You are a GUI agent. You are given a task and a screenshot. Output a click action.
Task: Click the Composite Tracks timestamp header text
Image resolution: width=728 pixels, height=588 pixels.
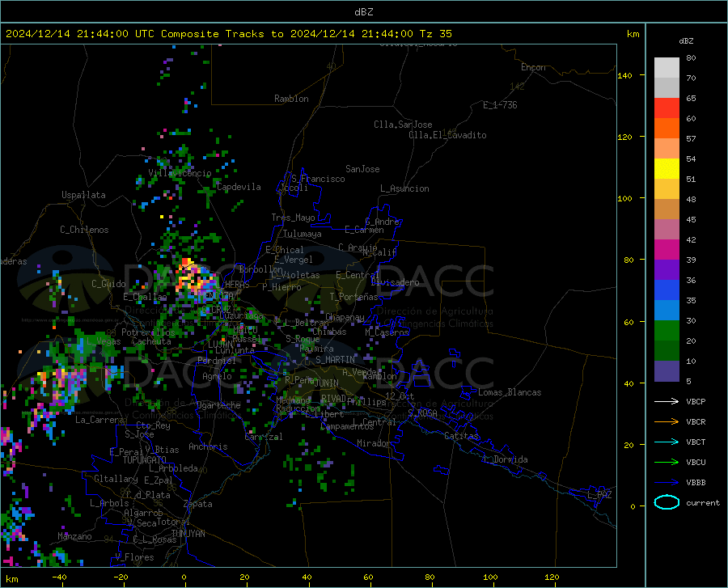(229, 34)
